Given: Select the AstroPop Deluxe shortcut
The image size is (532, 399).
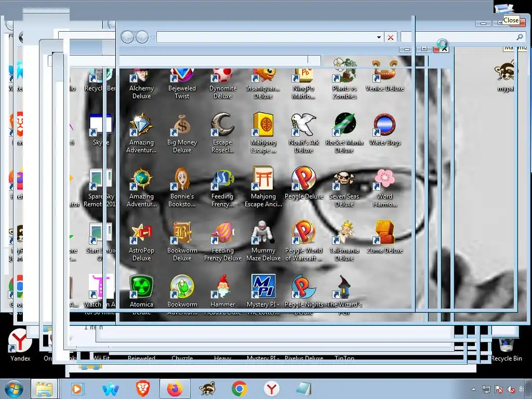Looking at the screenshot, I should 141,241.
